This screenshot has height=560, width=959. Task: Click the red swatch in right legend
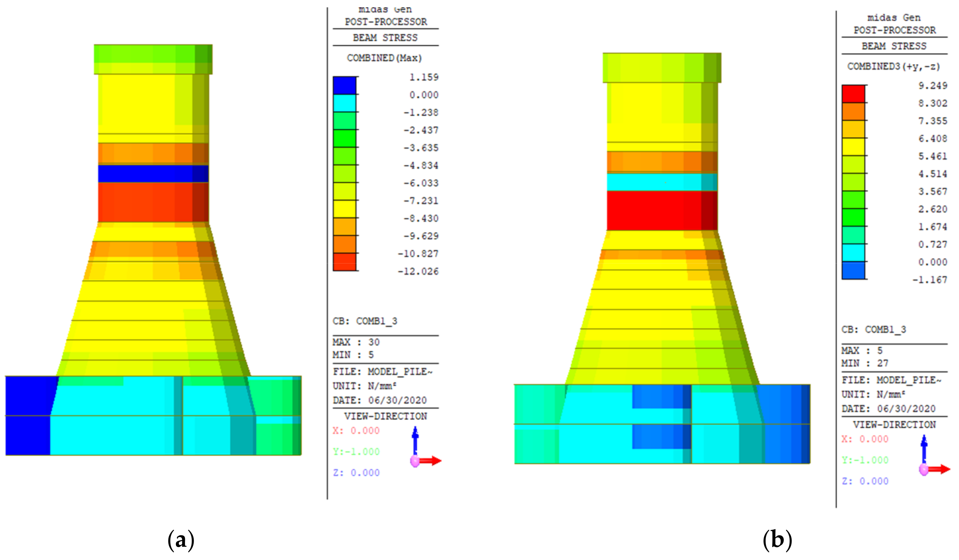[x=853, y=94]
